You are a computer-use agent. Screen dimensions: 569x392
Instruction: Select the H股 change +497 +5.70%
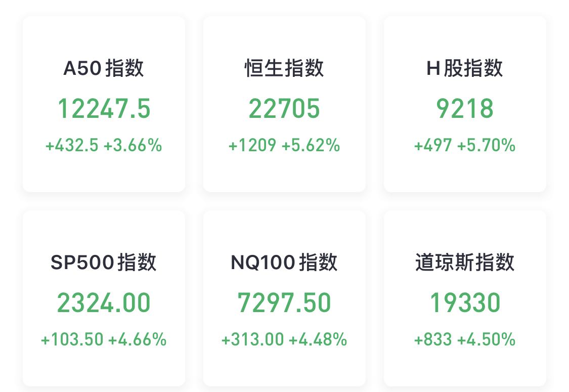pyautogui.click(x=465, y=145)
